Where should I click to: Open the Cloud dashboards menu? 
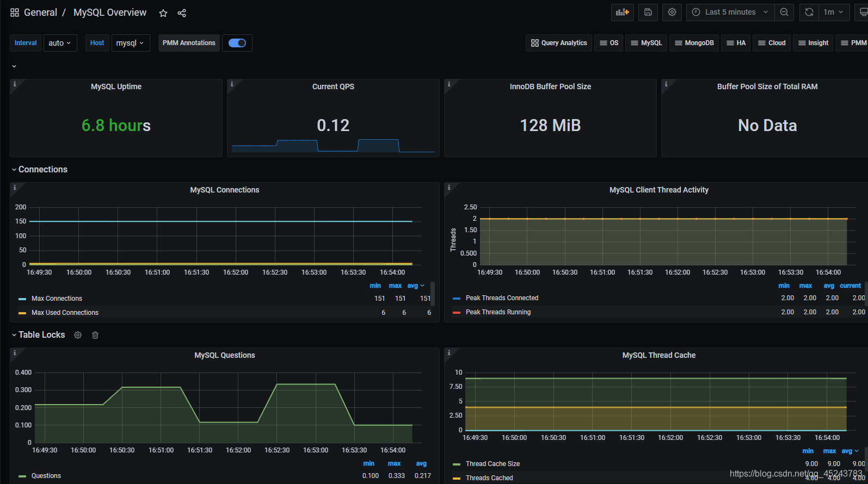click(x=772, y=43)
